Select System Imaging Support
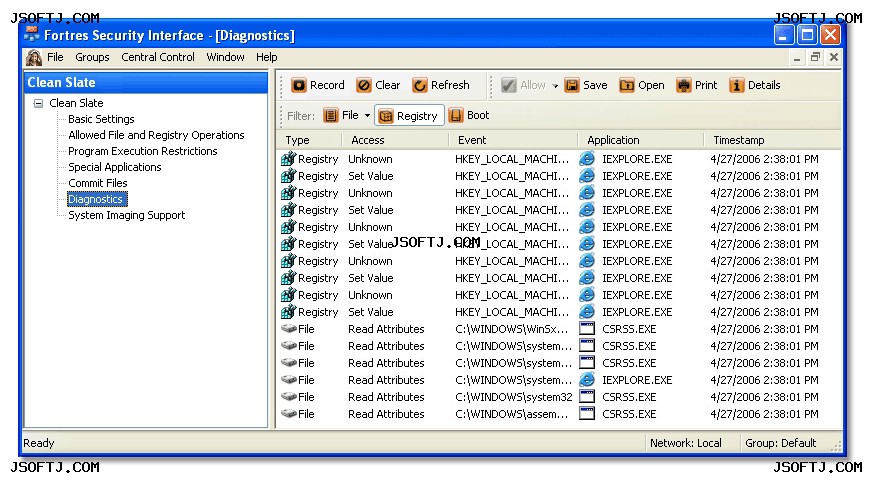 point(126,215)
